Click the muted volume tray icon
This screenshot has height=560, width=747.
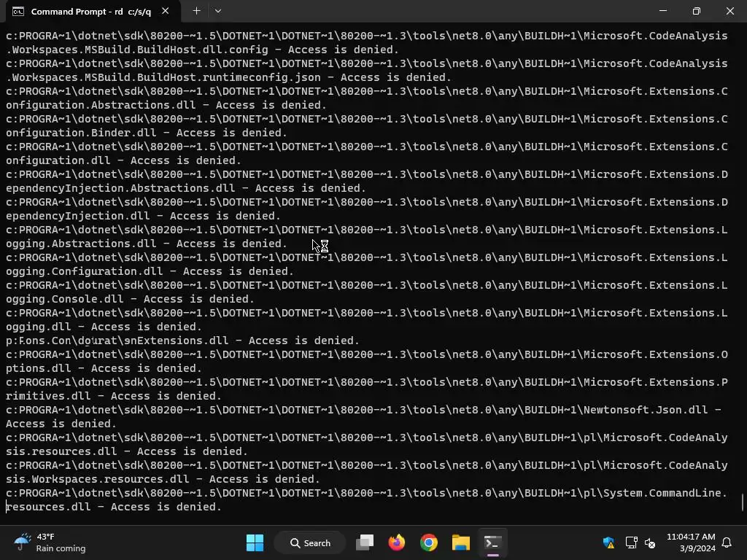point(650,542)
